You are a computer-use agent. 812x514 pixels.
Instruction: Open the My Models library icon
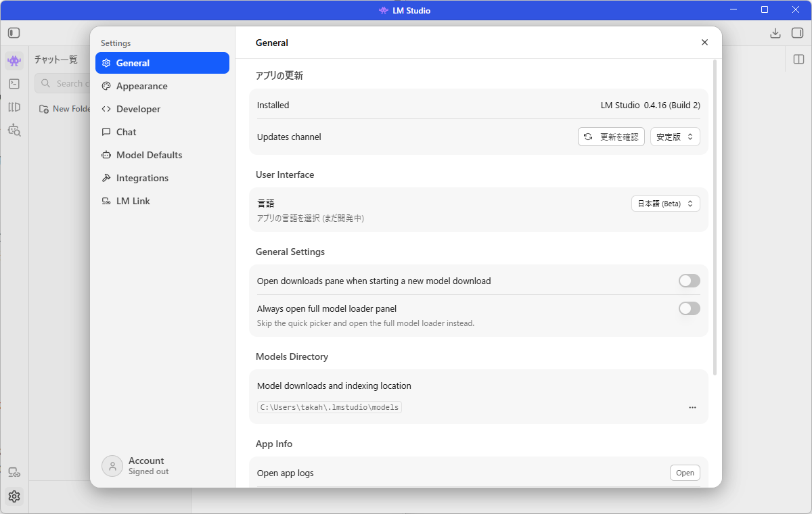(14, 107)
